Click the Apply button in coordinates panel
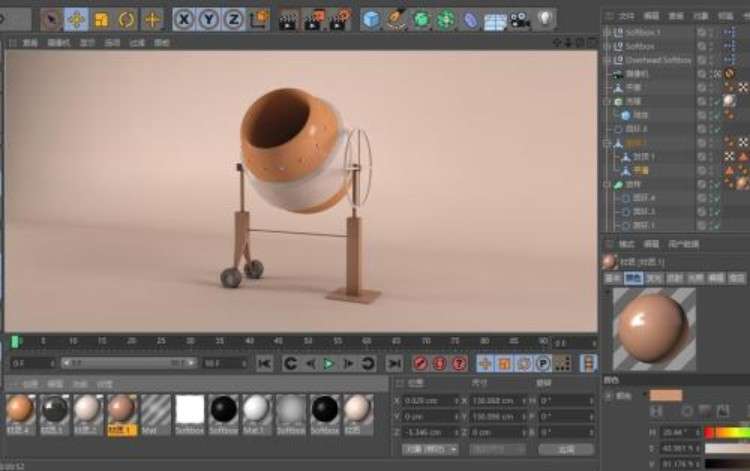Screen dimensions: 750x471 point(565,449)
